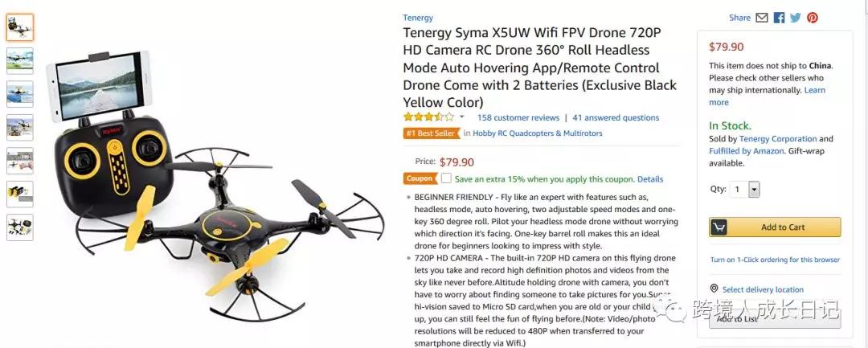Open the Tenergy brand link
The height and width of the screenshot is (348, 868).
(418, 18)
